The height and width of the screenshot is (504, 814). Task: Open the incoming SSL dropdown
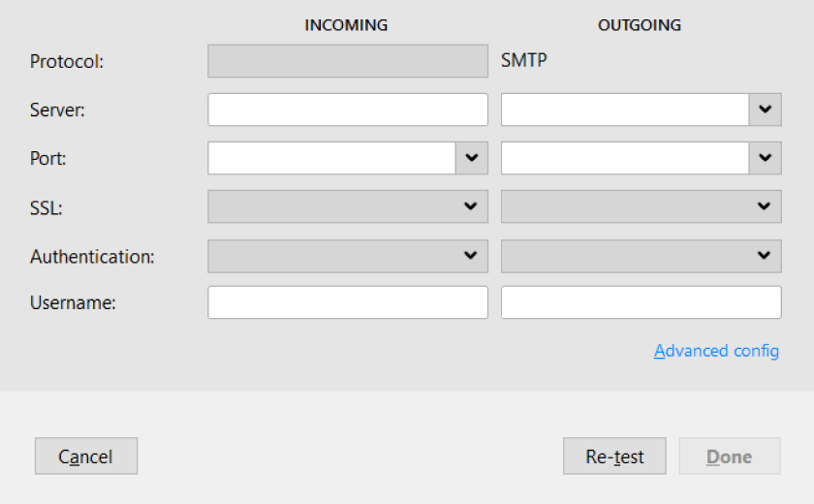click(347, 206)
